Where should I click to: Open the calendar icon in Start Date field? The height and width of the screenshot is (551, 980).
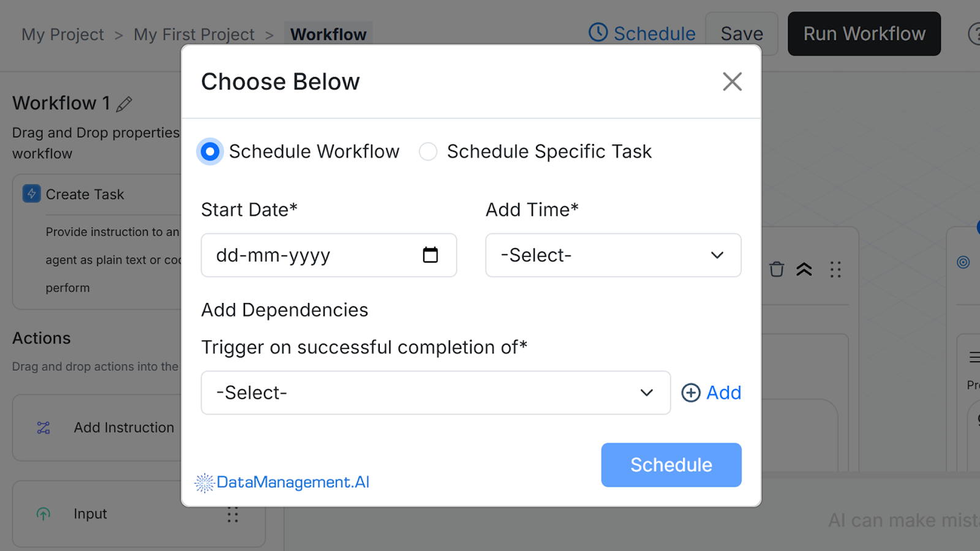(432, 255)
